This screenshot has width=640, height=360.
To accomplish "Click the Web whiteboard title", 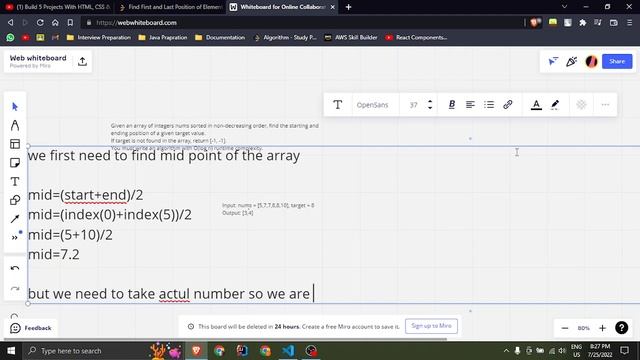I will point(38,58).
